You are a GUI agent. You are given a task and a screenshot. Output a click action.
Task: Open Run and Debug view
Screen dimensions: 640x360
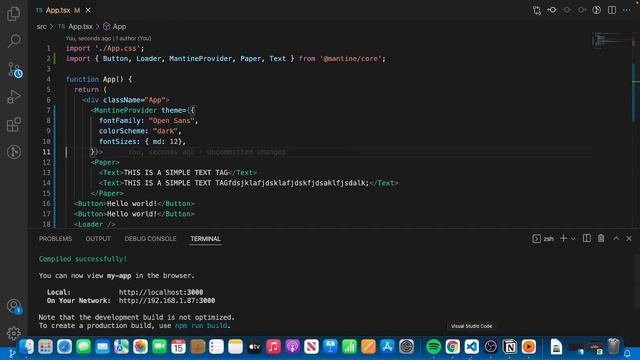coord(14,97)
